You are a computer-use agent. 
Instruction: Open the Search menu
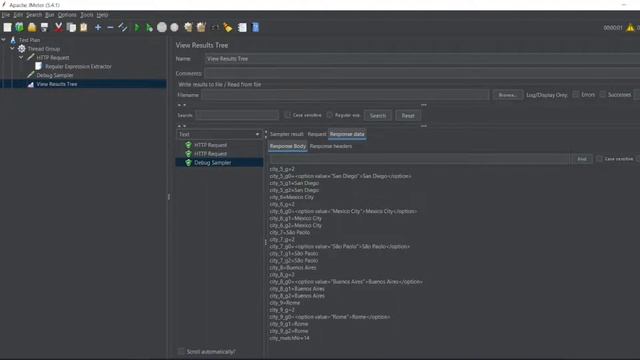(x=34, y=15)
